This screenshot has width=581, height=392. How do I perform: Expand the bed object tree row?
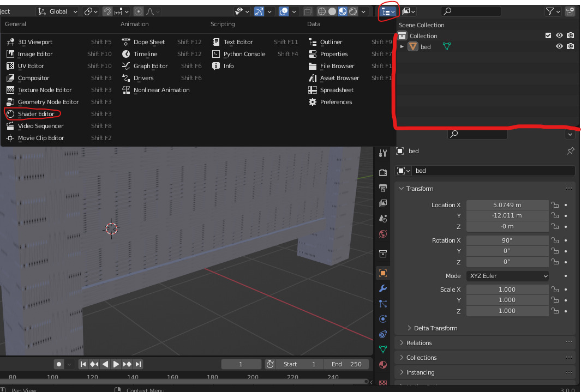tap(402, 47)
